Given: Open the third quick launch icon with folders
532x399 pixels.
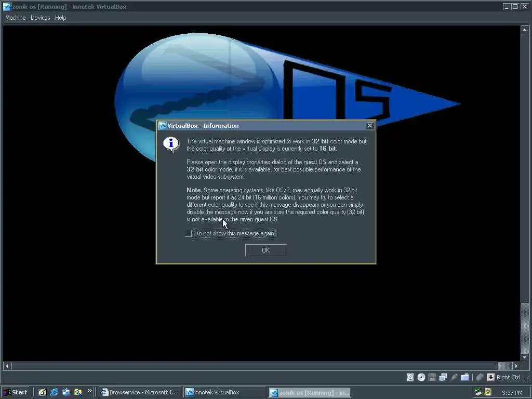Looking at the screenshot, I should click(x=66, y=392).
